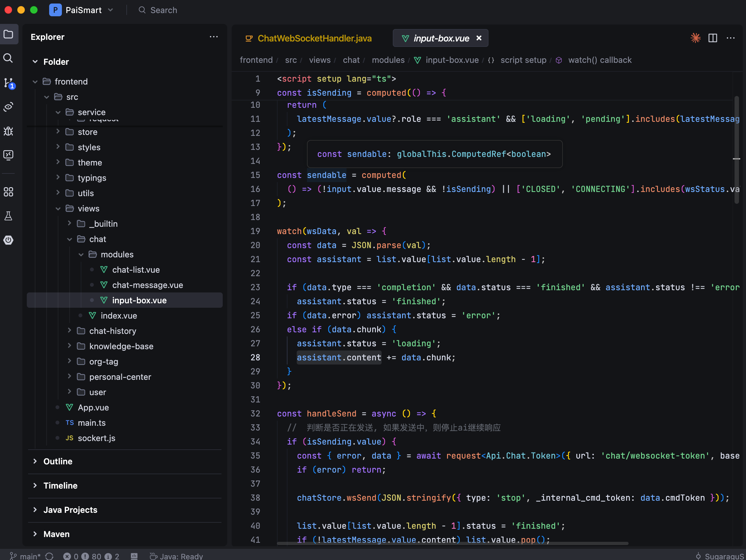Open the Search sidebar icon
The height and width of the screenshot is (560, 746).
click(8, 58)
